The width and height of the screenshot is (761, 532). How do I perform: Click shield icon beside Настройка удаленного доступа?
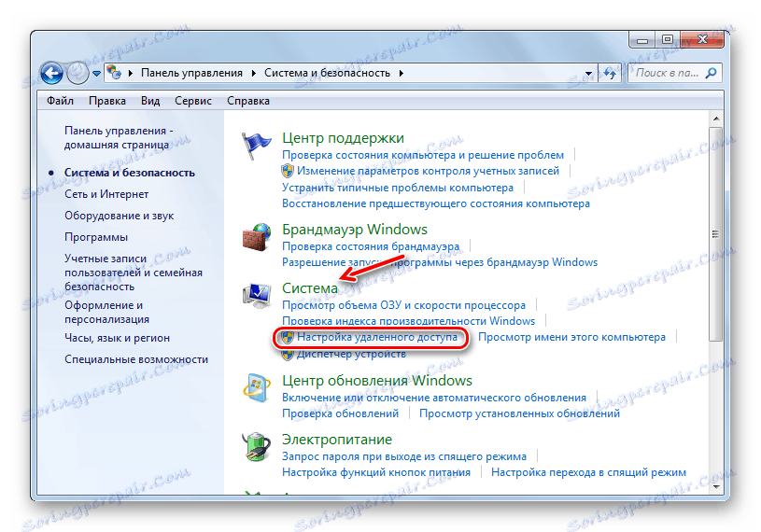point(288,337)
